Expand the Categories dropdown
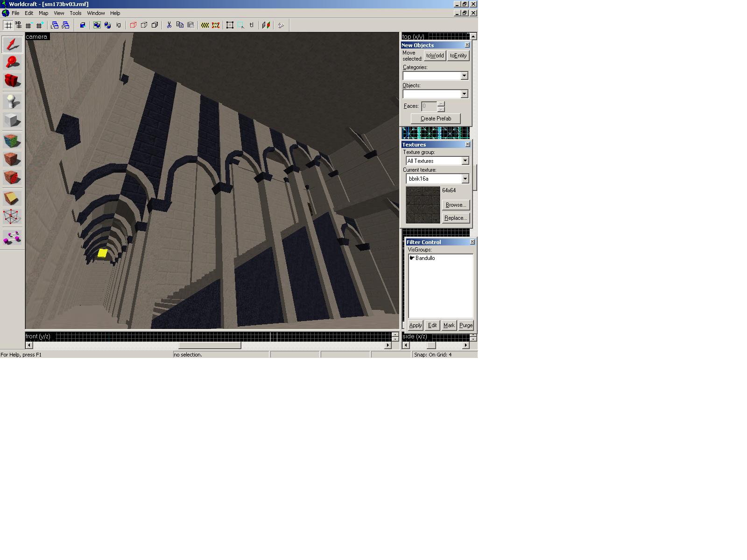 coord(464,76)
